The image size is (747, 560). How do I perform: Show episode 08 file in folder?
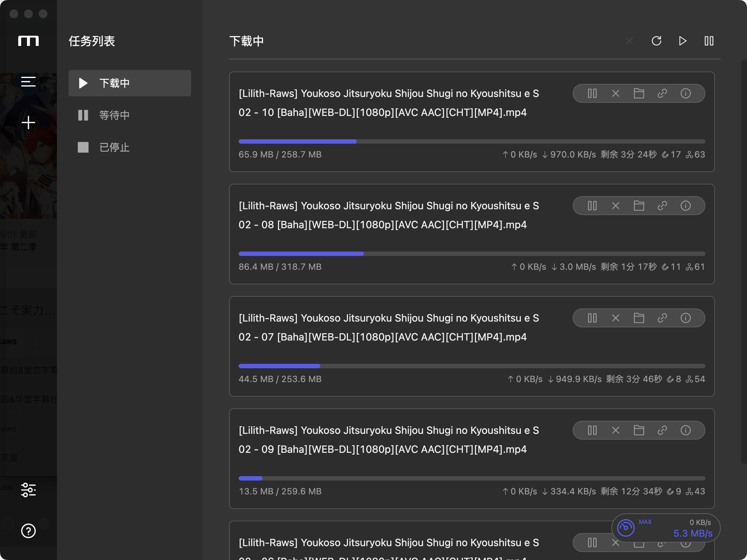point(639,206)
